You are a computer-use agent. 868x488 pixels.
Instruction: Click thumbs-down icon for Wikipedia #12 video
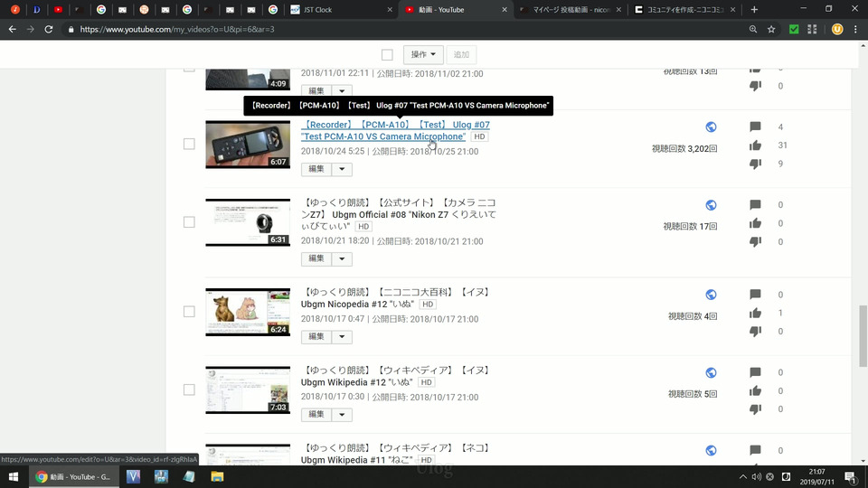click(x=755, y=409)
